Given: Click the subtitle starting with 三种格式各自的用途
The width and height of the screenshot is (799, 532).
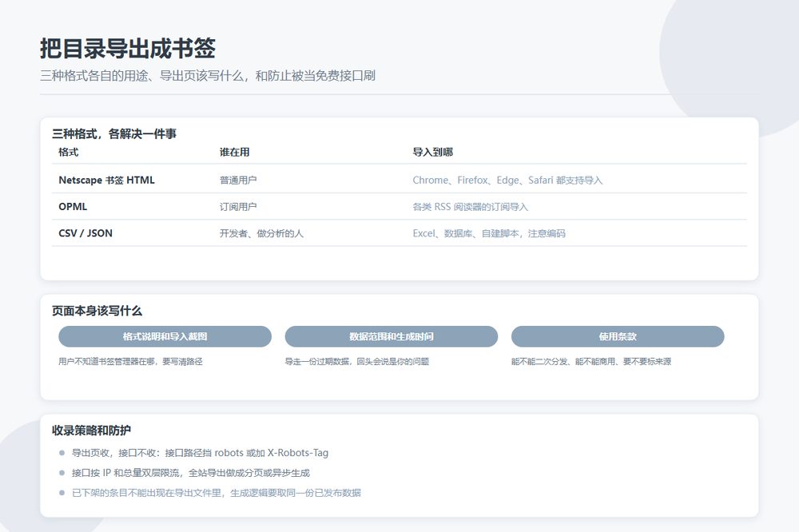Looking at the screenshot, I should 208,76.
